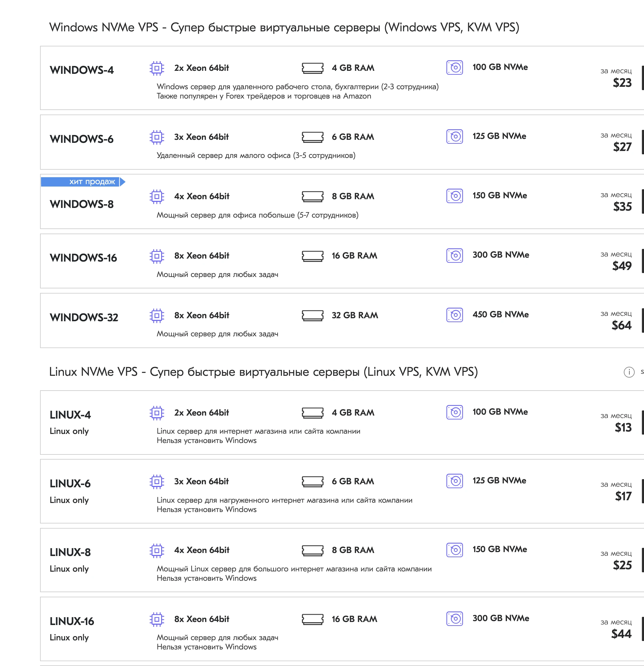Select the processor icon of WINDOWS-16

point(157,256)
